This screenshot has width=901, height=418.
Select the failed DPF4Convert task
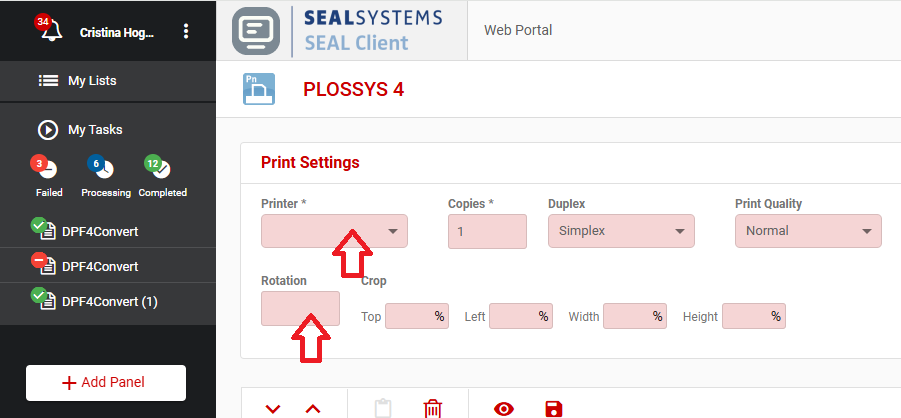[x=99, y=266]
